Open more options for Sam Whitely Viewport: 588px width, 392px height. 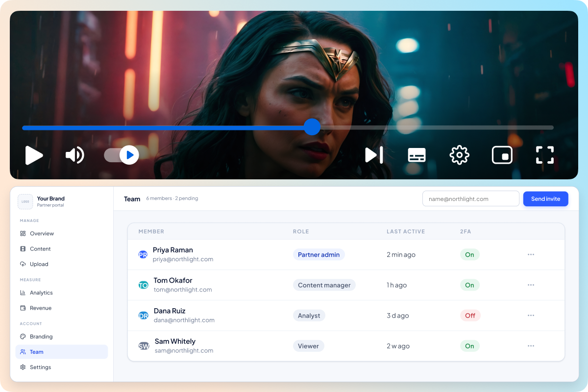tap(531, 346)
